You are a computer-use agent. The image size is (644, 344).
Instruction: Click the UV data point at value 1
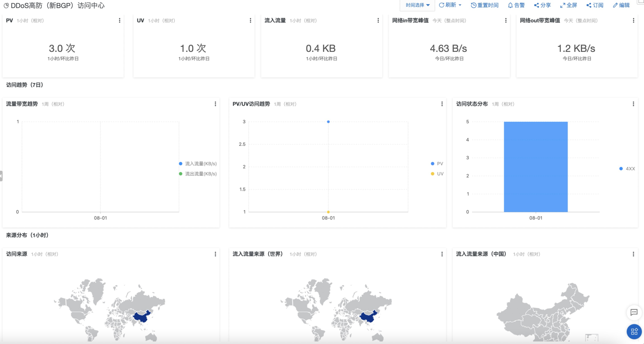coord(328,212)
